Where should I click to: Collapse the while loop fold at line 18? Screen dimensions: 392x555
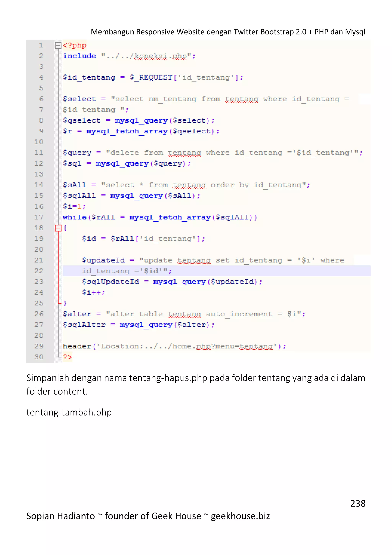[x=58, y=228]
